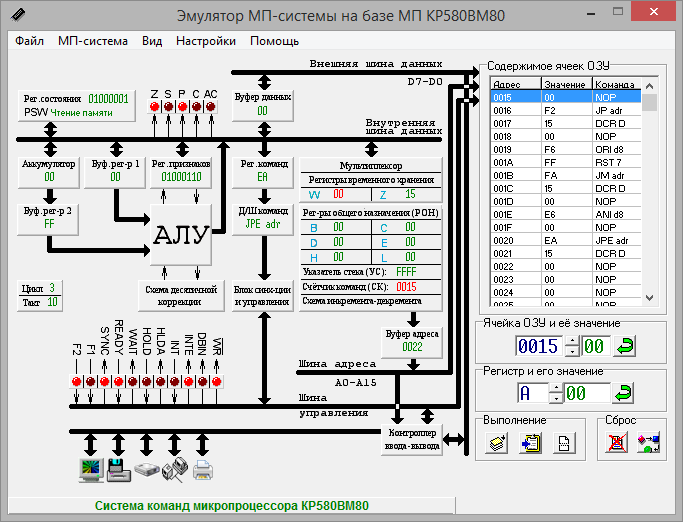Click the register name field A
The height and width of the screenshot is (522, 683).
pos(533,393)
